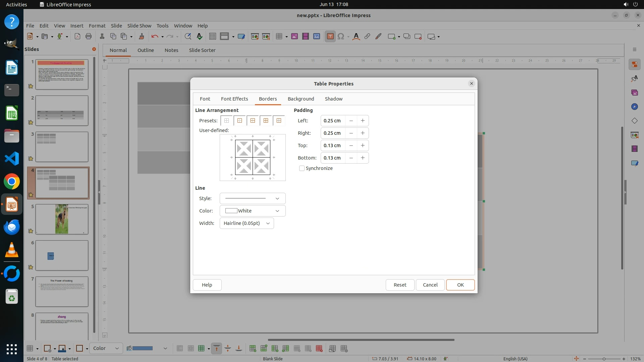Click the Insert Table toolbar icon
644x362 pixels.
[x=279, y=37]
